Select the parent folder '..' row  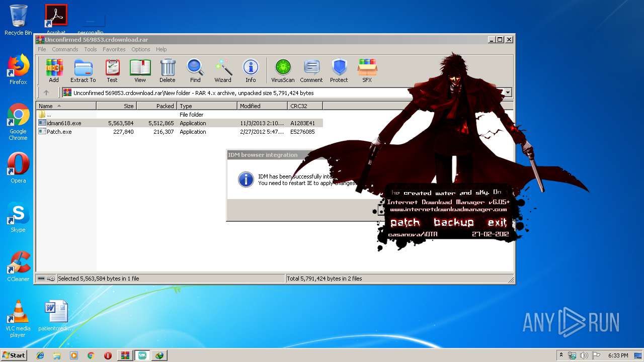(x=180, y=115)
